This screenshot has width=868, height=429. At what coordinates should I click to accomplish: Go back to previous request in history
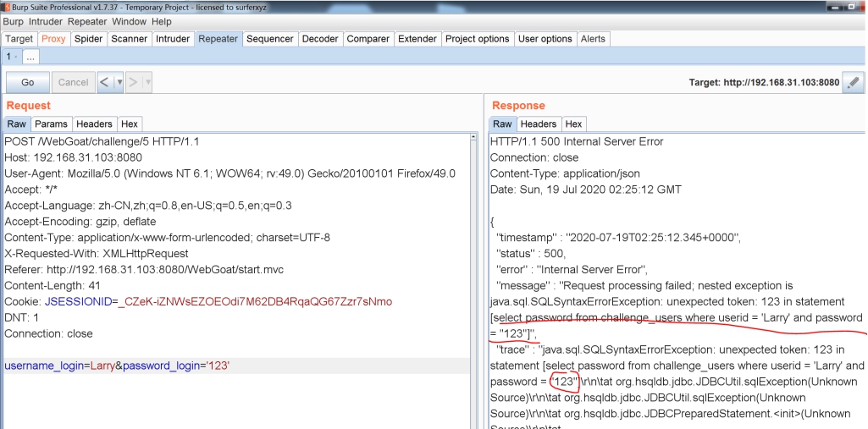(105, 82)
